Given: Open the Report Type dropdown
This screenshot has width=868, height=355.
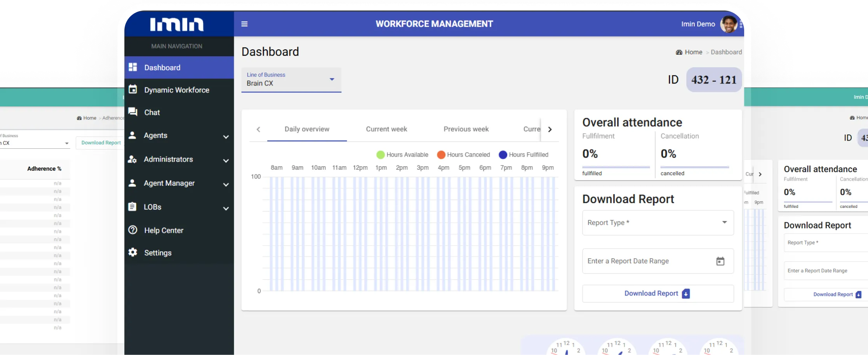Looking at the screenshot, I should 658,223.
